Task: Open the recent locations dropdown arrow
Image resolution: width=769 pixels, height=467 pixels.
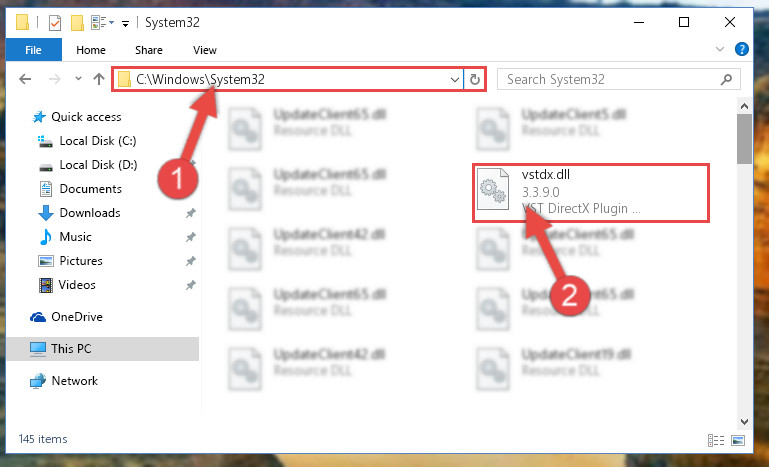Action: [x=78, y=78]
